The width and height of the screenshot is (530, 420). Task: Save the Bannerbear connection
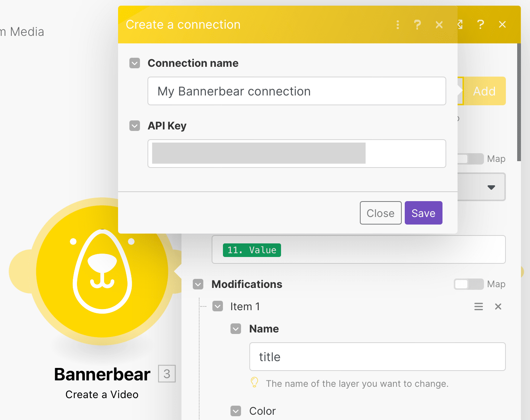click(x=423, y=213)
